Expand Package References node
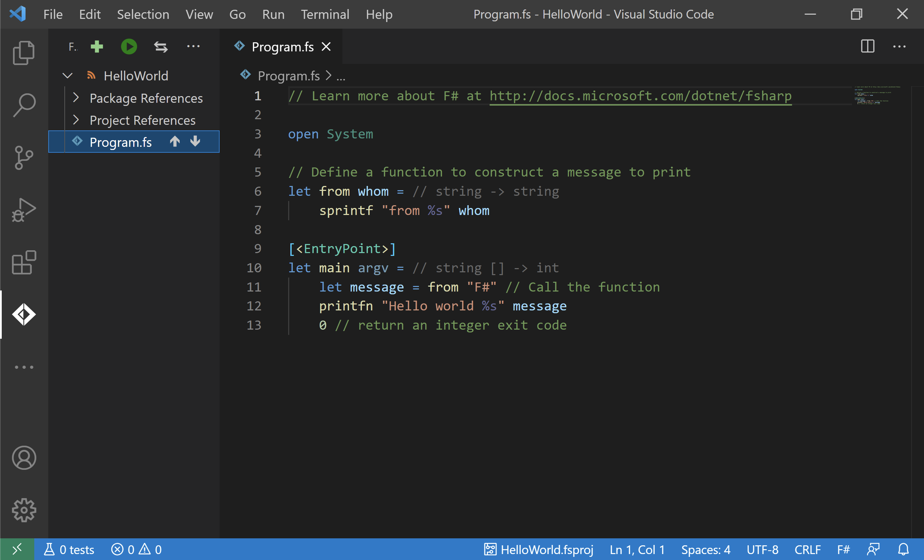Viewport: 924px width, 560px height. pos(76,98)
